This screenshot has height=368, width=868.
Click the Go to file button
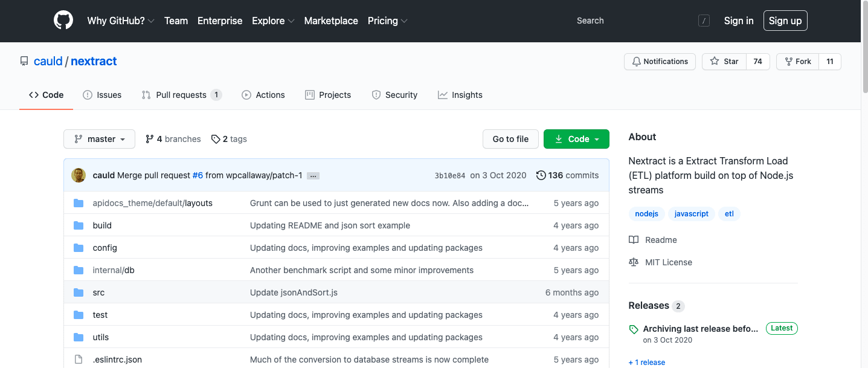coord(510,139)
